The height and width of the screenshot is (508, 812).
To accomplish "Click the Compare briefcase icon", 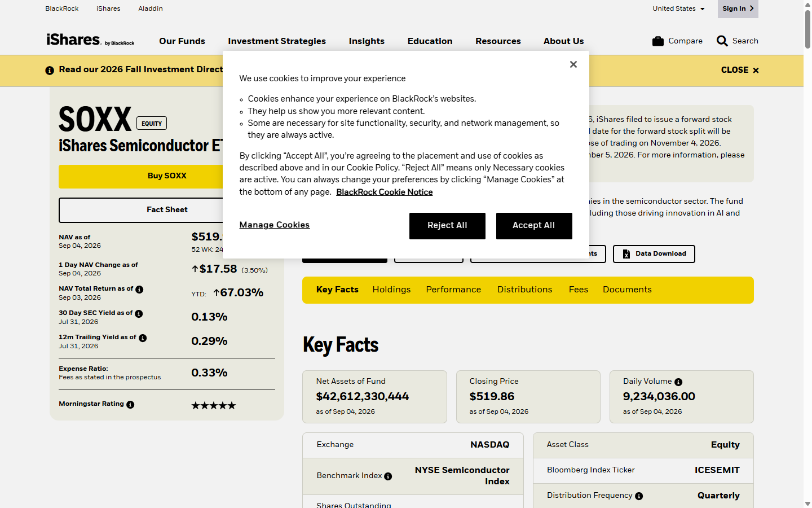I will click(657, 41).
